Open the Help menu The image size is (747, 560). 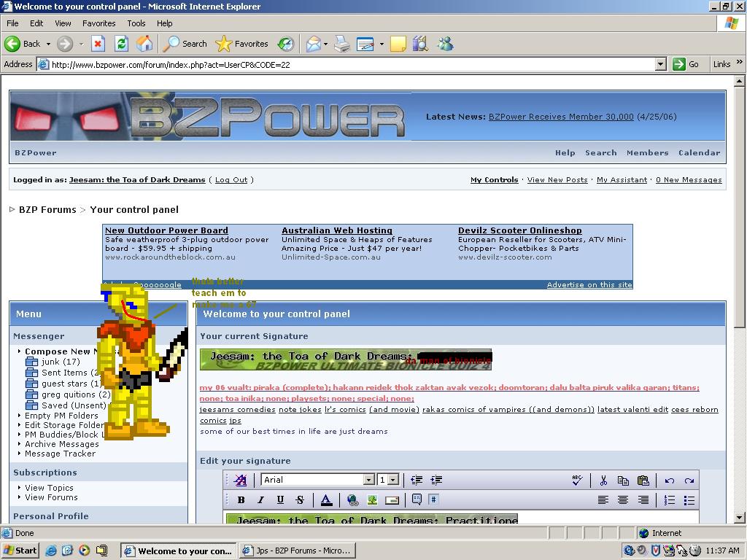(164, 23)
